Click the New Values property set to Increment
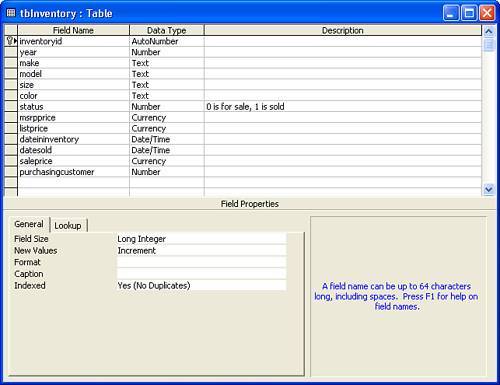 202,250
